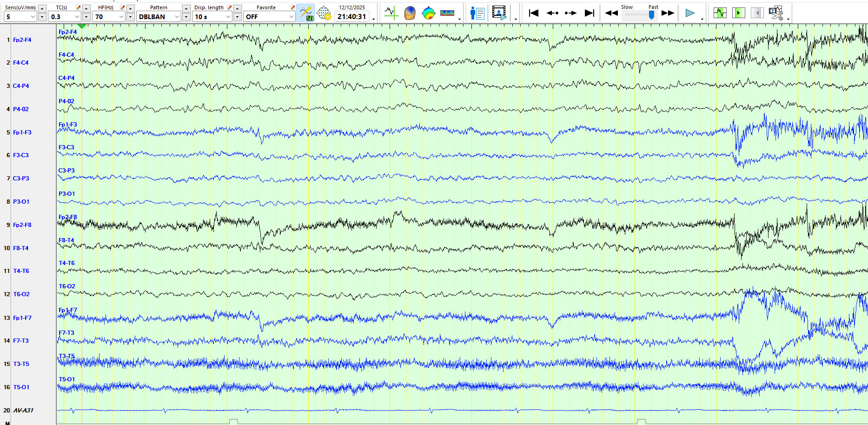Expand the Disp. length dropdown
Image resolution: width=868 pixels, height=425 pixels.
(228, 17)
